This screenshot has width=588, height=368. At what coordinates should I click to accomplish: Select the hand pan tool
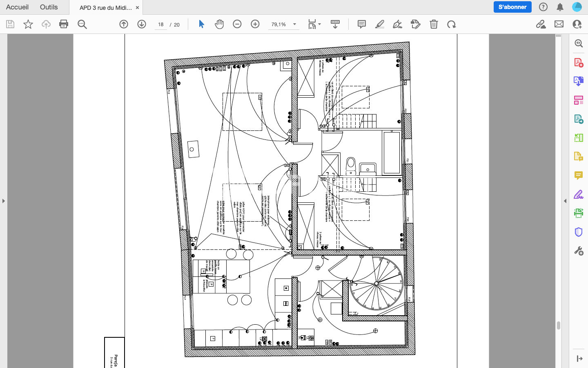(219, 24)
